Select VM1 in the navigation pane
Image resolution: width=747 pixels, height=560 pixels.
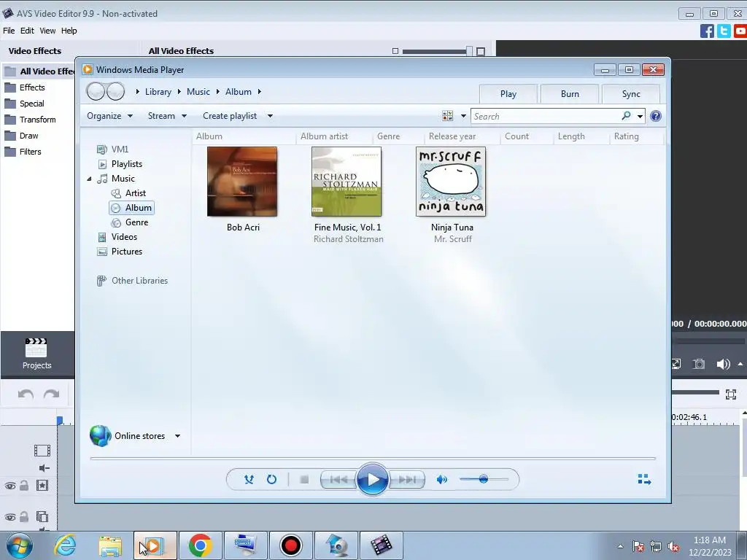120,149
